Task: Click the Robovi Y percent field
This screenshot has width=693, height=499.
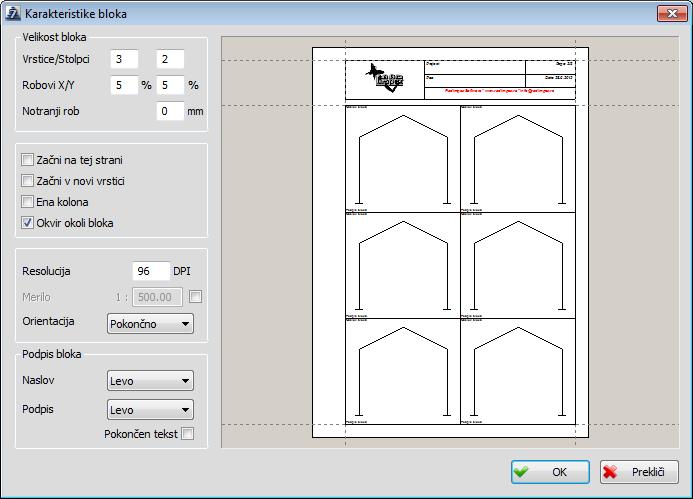Action: 170,85
